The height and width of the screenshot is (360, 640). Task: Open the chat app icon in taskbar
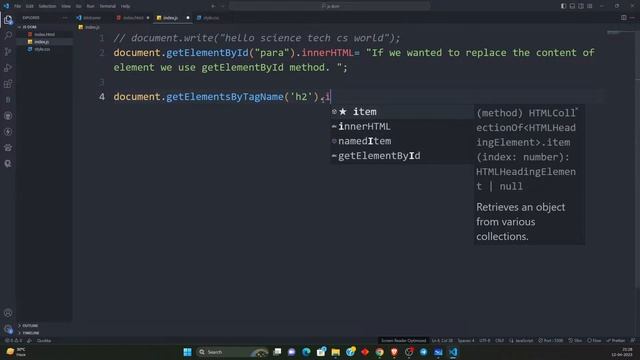tap(291, 352)
